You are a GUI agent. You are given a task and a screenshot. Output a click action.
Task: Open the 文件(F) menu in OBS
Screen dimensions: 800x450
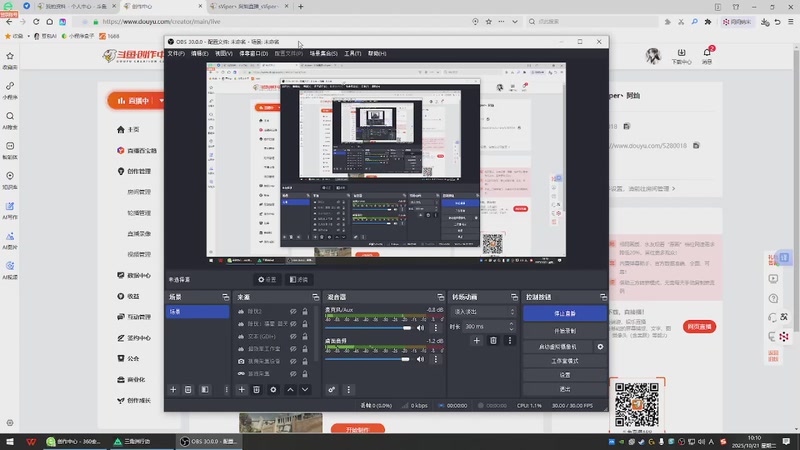[176, 54]
